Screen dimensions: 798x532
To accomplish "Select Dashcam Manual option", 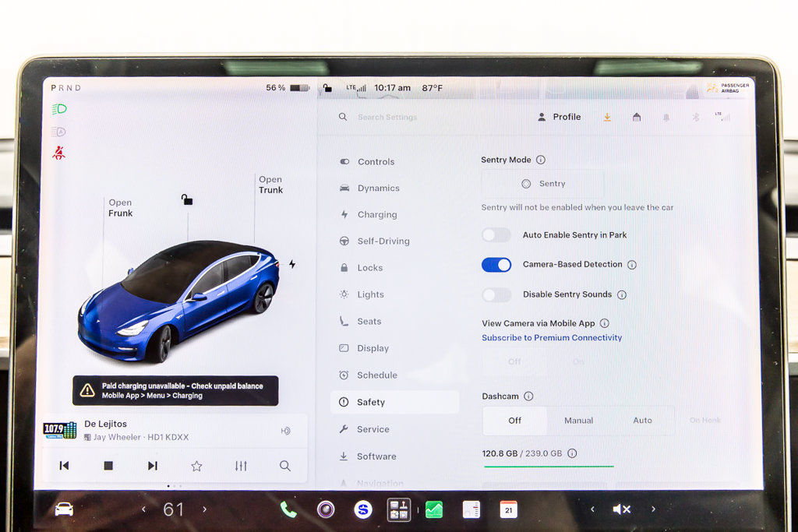I will coord(579,421).
